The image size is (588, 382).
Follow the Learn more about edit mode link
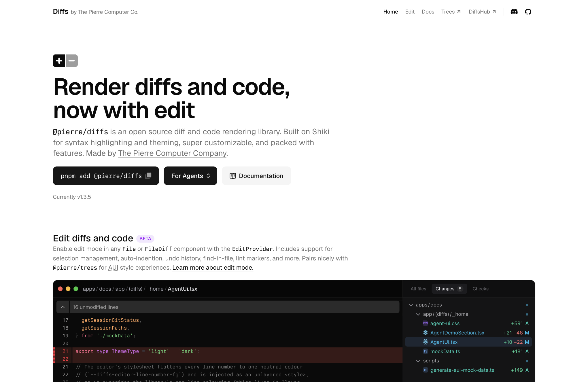pos(213,268)
